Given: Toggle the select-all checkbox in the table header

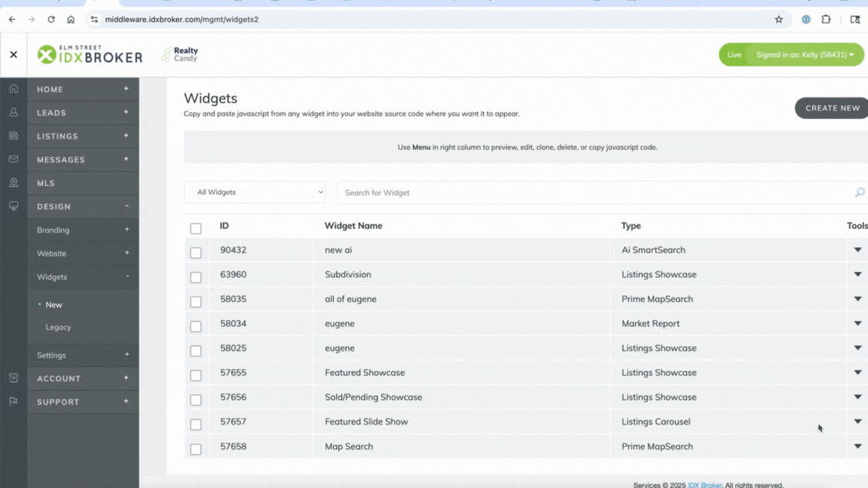Looking at the screenshot, I should point(196,228).
